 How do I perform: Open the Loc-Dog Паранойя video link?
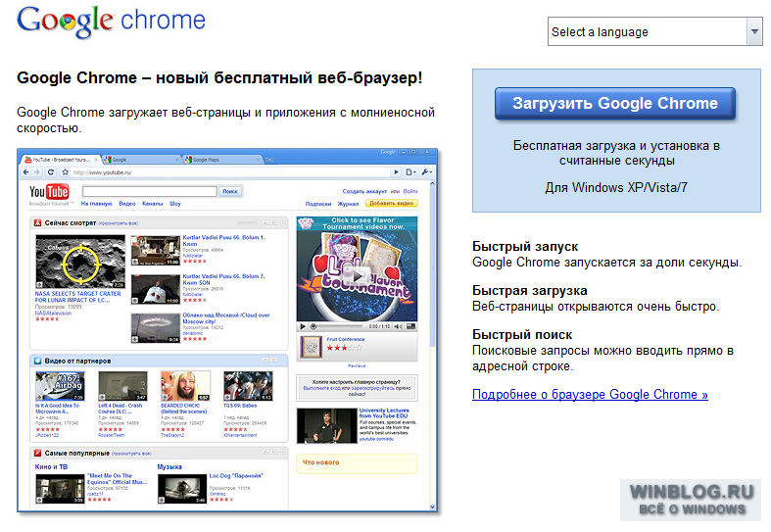coord(236,476)
